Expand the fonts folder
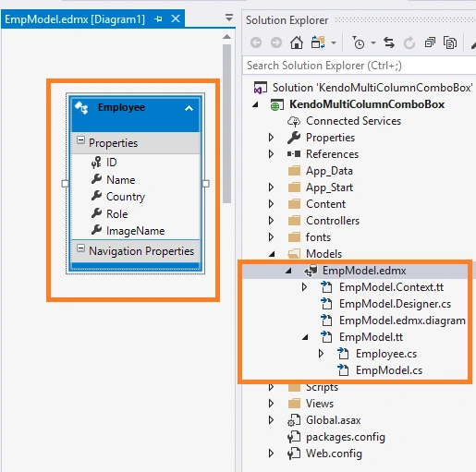476x472 pixels. point(271,237)
